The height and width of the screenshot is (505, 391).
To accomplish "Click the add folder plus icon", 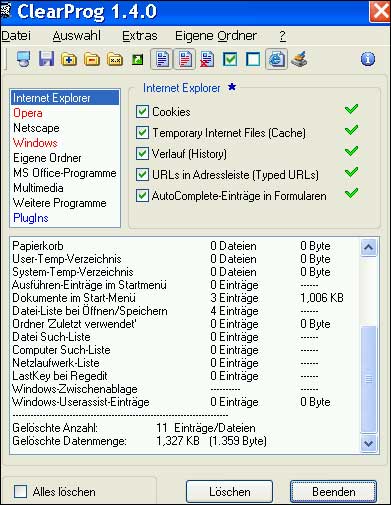I will (x=69, y=60).
